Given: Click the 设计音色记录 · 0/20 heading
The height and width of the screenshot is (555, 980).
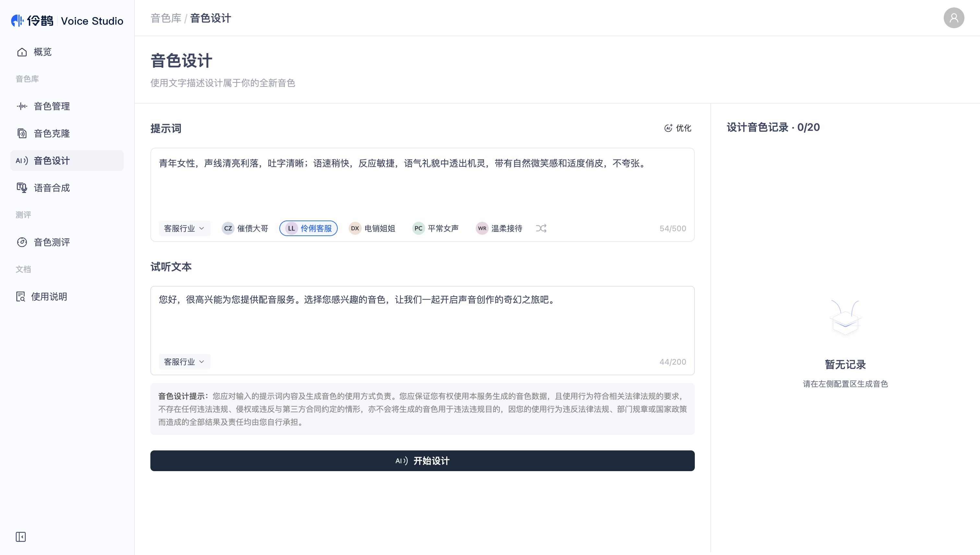Looking at the screenshot, I should 773,127.
